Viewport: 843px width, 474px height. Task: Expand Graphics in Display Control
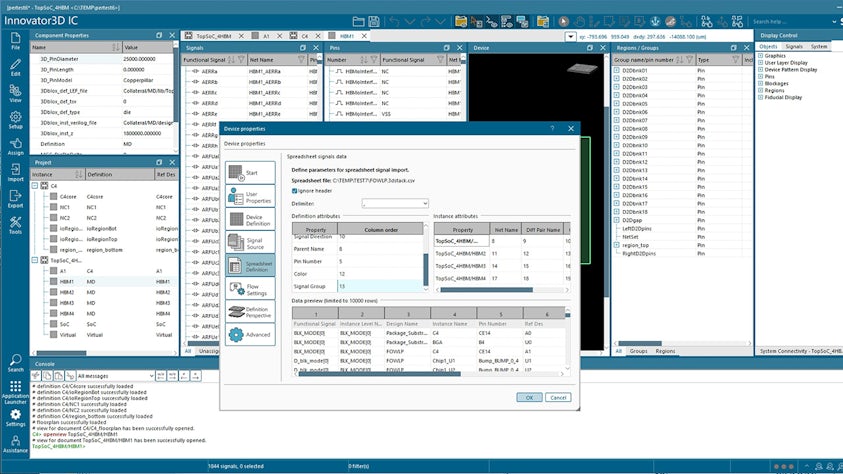point(760,55)
